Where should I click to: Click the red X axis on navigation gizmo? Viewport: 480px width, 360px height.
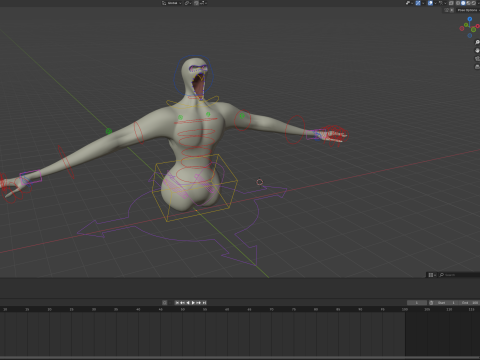(x=477, y=26)
